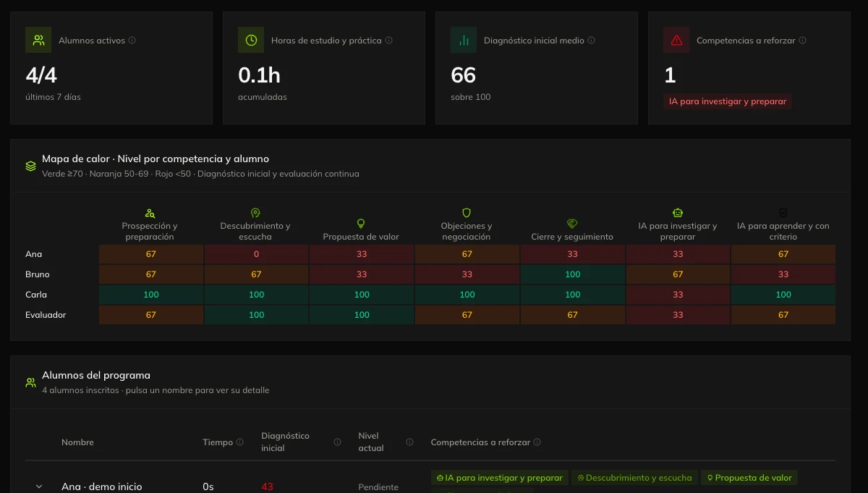
Task: Select the Prospección y preparación column header
Action: [150, 231]
